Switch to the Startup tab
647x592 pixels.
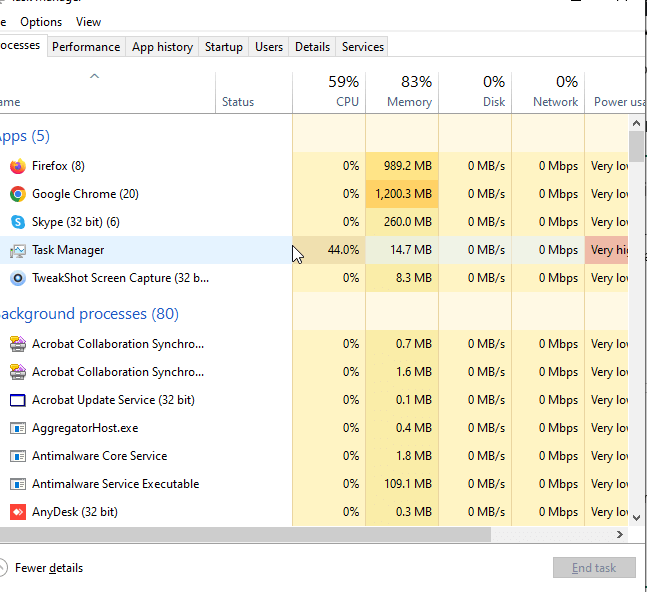click(223, 47)
